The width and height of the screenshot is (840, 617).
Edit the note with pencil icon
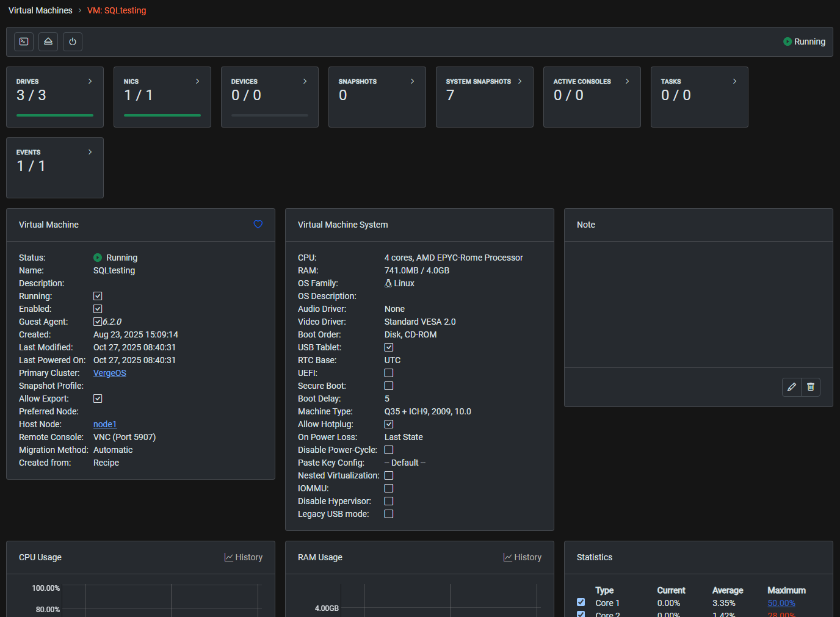pyautogui.click(x=792, y=387)
